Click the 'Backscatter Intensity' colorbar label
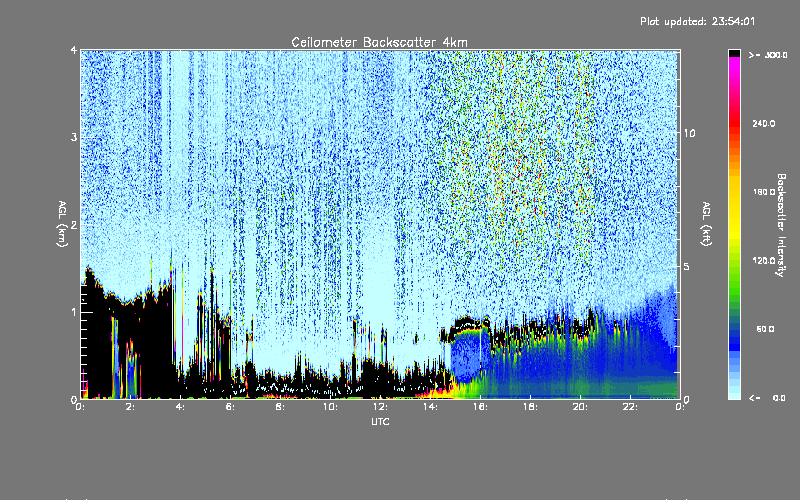This screenshot has width=800, height=500. coord(780,225)
